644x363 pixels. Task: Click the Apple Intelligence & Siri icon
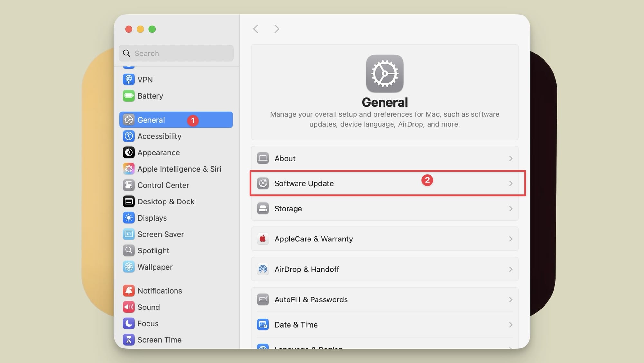click(x=128, y=169)
